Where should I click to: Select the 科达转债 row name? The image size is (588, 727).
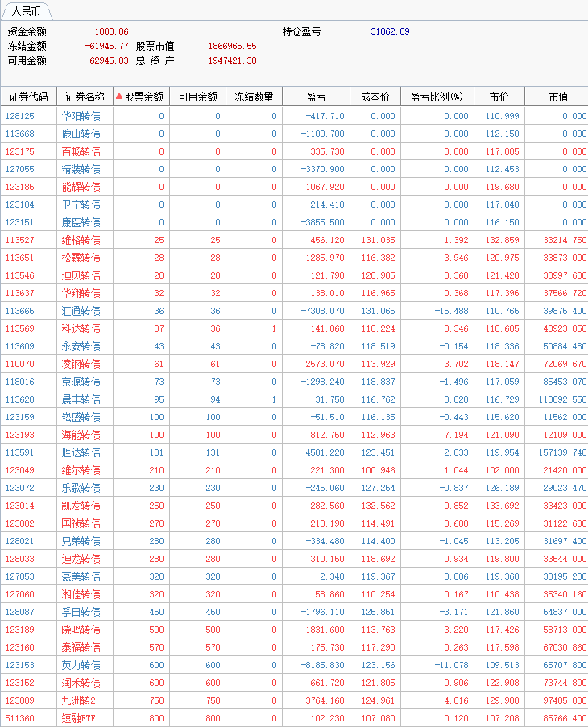click(x=81, y=328)
